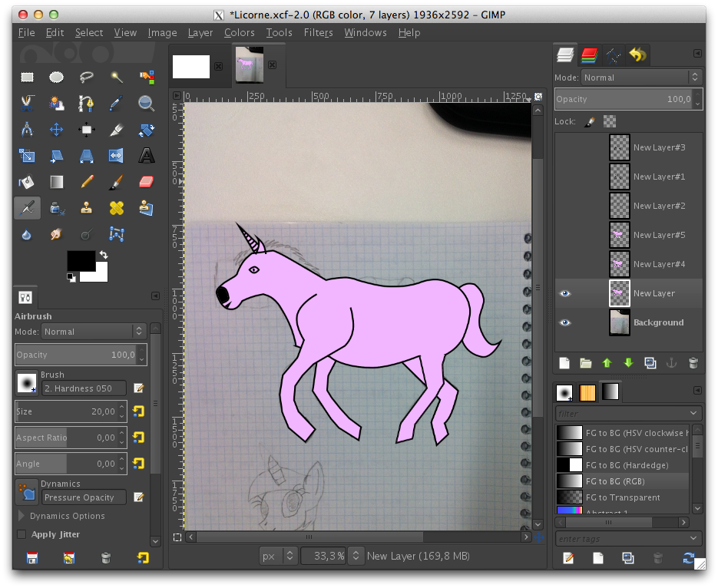Expand the Dynamics Options section

[22, 516]
